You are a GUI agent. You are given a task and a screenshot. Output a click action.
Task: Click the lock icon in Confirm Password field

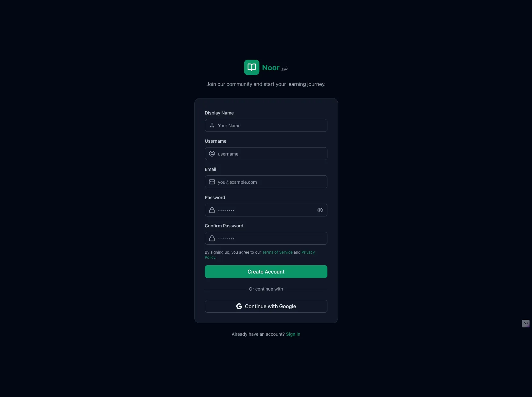pos(212,238)
